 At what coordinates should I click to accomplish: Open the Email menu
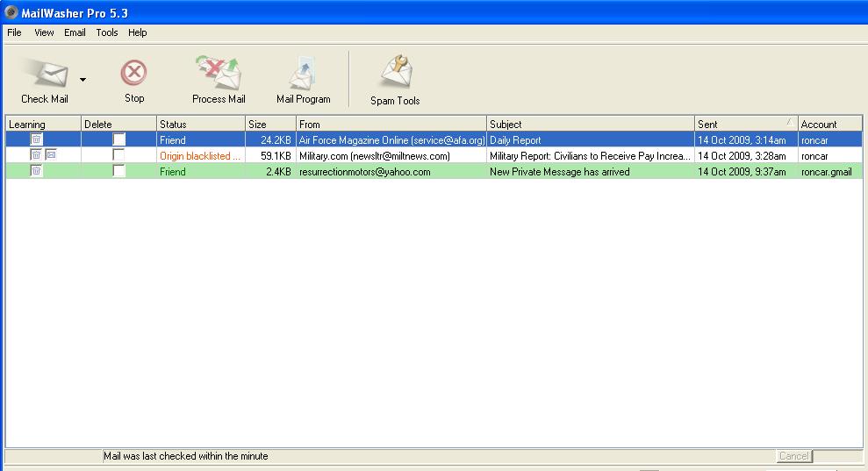(75, 32)
